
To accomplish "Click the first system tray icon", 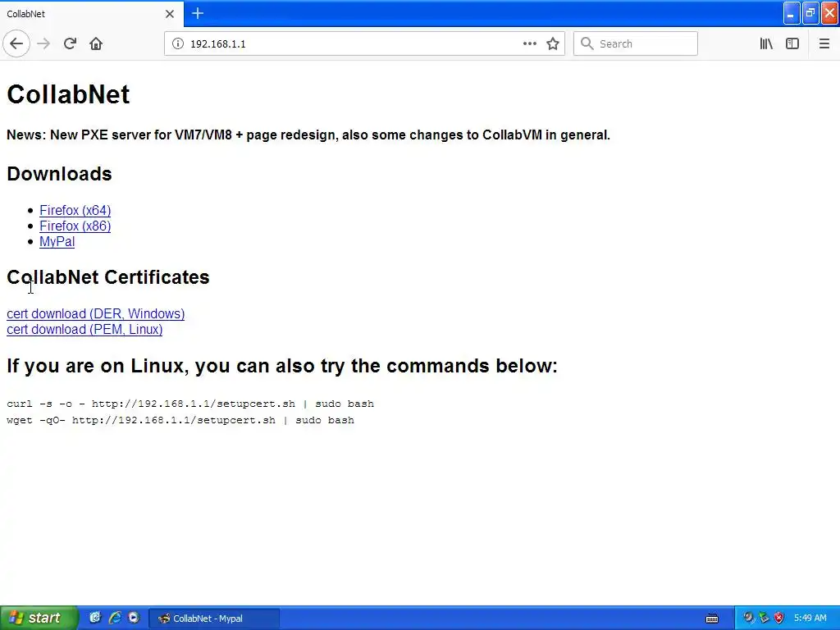I will tap(748, 618).
